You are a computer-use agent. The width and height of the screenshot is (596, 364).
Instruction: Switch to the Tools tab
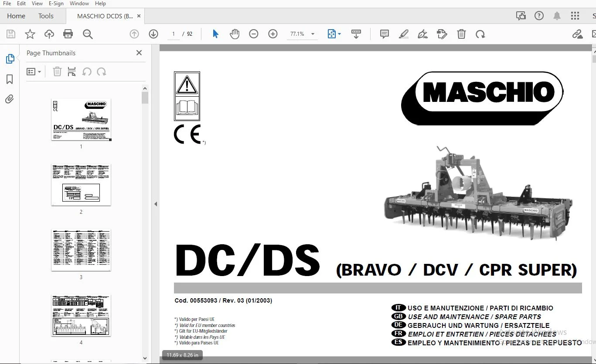[x=46, y=16]
